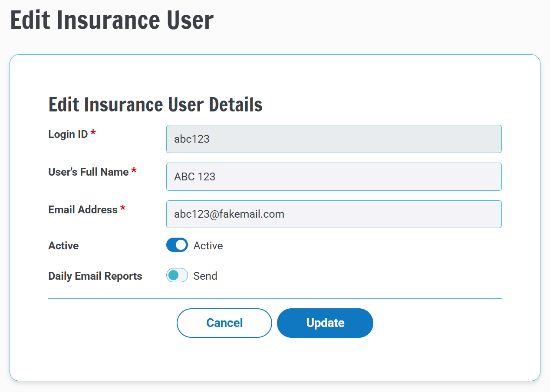Click Cancel to discard changes

pos(224,323)
